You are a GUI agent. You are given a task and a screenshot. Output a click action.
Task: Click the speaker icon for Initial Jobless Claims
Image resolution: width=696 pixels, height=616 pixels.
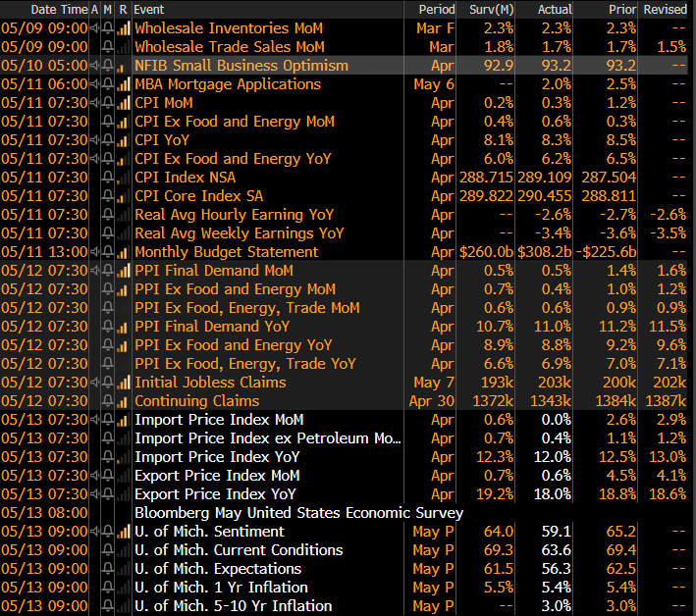(94, 383)
